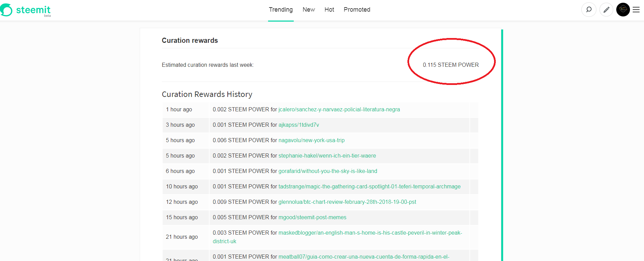644x261 pixels.
Task: Open the user avatar profile picture
Action: pyautogui.click(x=623, y=10)
